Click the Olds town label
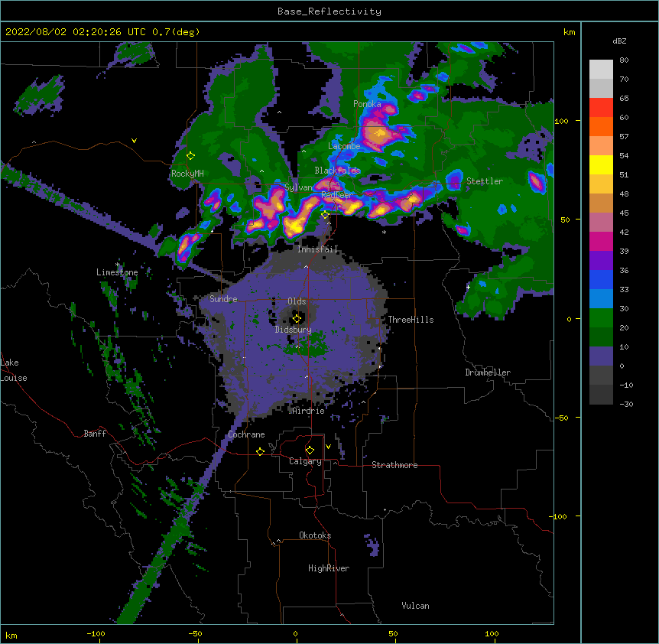 [x=297, y=301]
